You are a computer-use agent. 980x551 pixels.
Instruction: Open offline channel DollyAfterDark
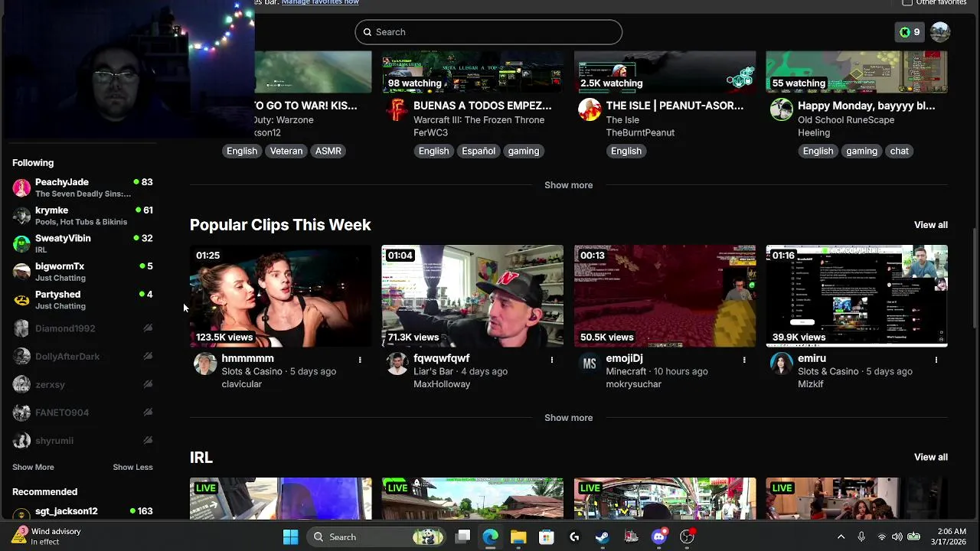click(x=83, y=357)
